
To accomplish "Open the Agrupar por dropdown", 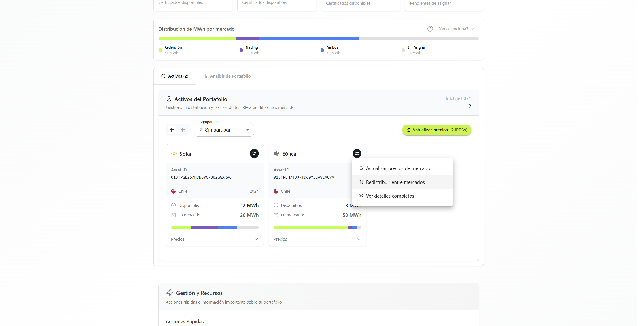I will pos(224,130).
